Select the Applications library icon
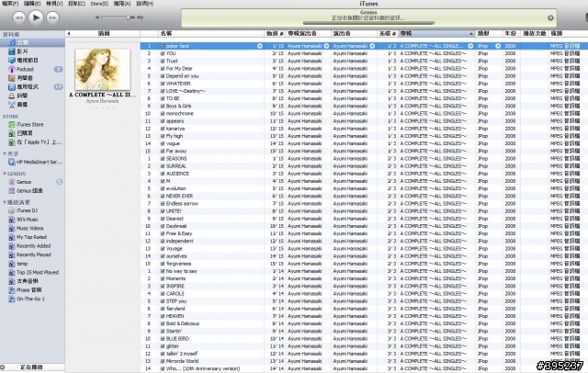The width and height of the screenshot is (588, 373). pyautogui.click(x=12, y=86)
